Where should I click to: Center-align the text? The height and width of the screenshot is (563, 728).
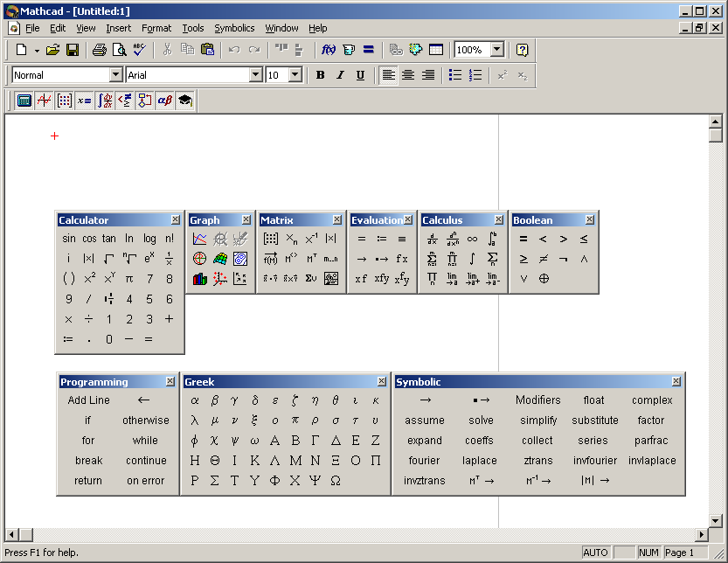[409, 75]
